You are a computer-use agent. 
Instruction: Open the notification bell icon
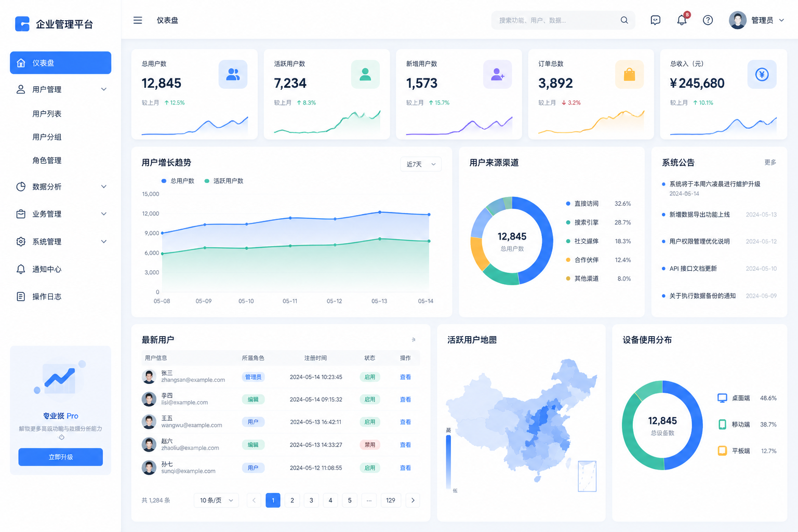[x=682, y=20]
